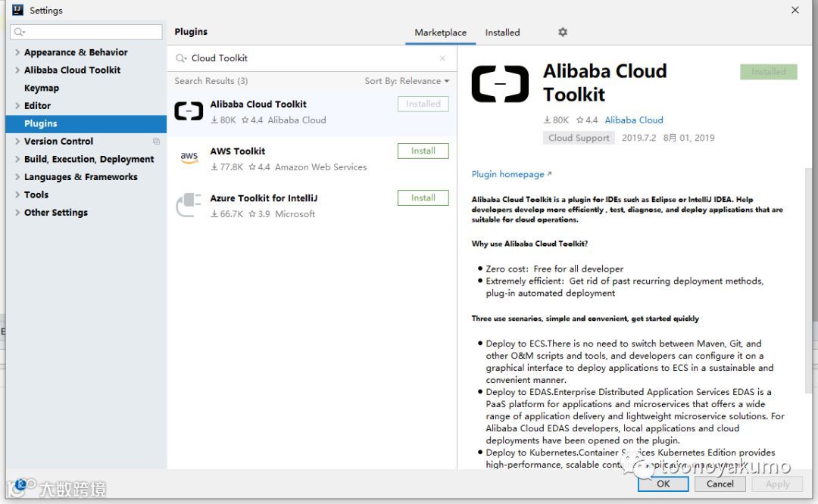Switch to the Installed tab
The height and width of the screenshot is (504, 818).
502,33
